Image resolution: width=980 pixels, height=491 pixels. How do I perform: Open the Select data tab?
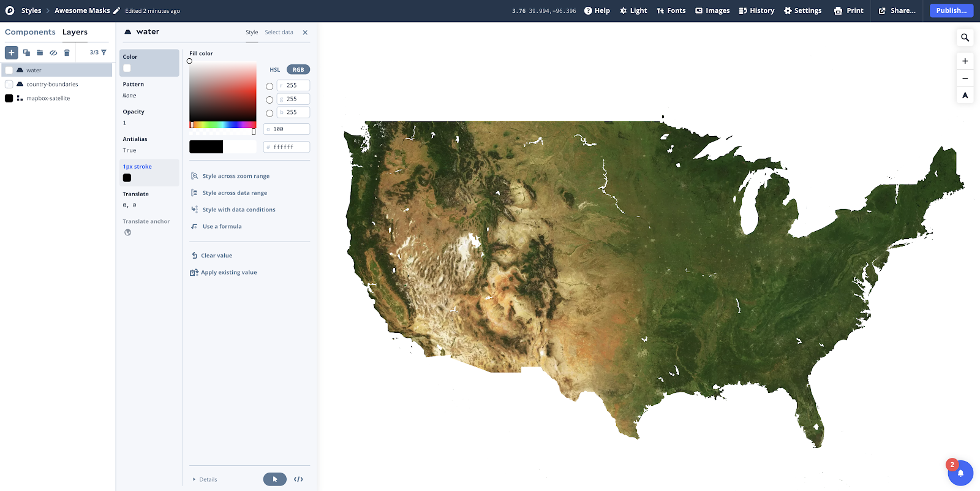click(279, 32)
